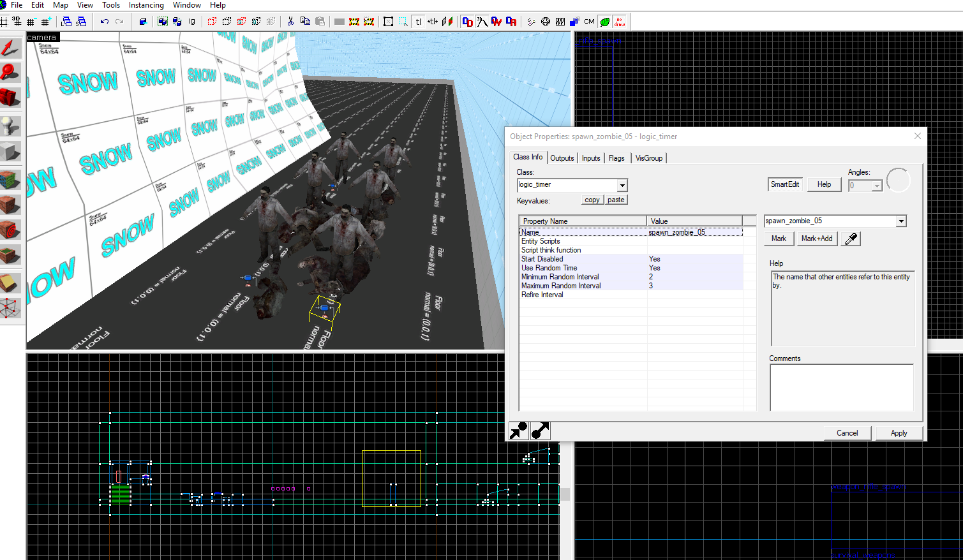Open the File menu
963x560 pixels.
tap(17, 5)
